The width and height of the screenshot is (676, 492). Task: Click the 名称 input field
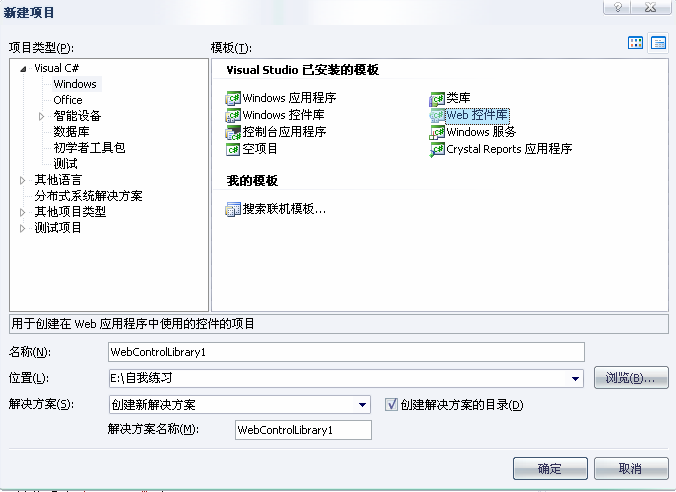(x=346, y=352)
